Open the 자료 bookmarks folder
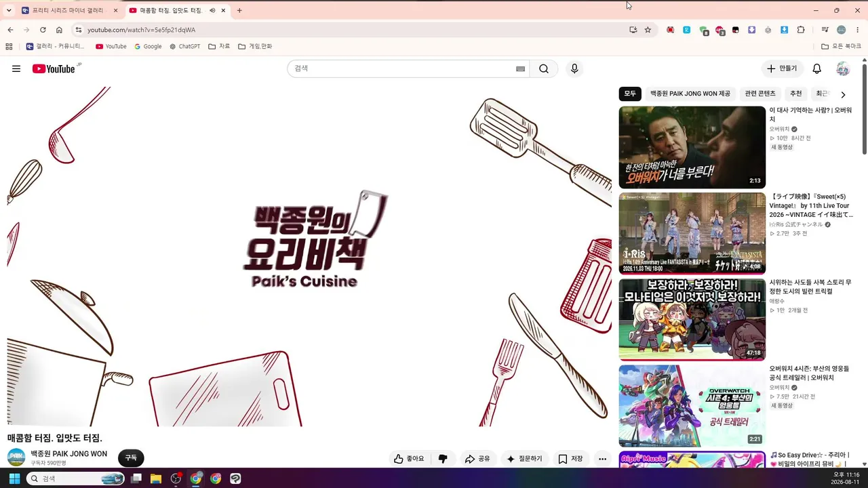Image resolution: width=868 pixels, height=488 pixels. (x=219, y=47)
